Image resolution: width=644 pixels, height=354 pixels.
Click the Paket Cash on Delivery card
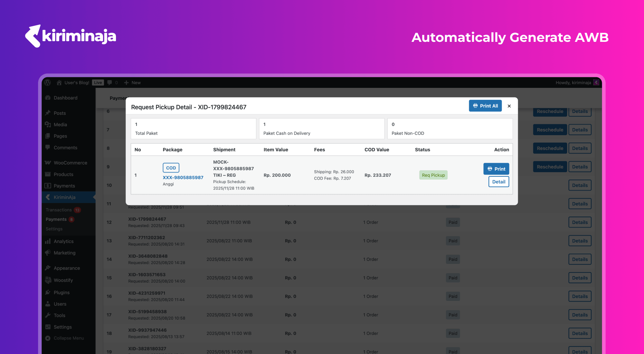point(322,129)
